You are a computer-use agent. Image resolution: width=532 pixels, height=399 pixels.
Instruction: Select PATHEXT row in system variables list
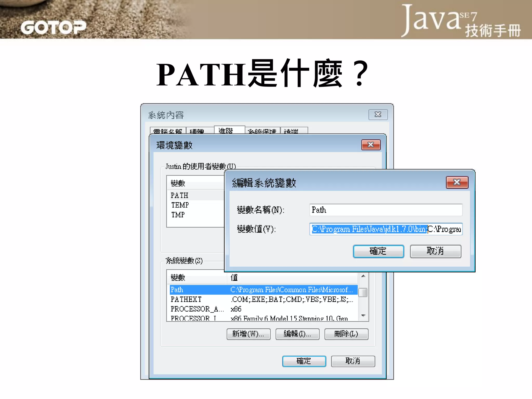[264, 300]
